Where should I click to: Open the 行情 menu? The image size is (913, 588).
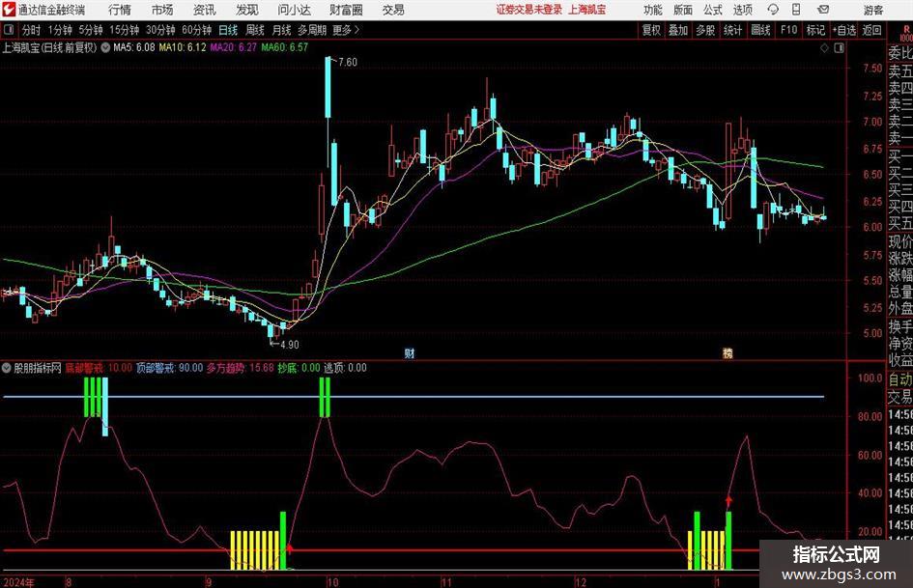coord(120,10)
